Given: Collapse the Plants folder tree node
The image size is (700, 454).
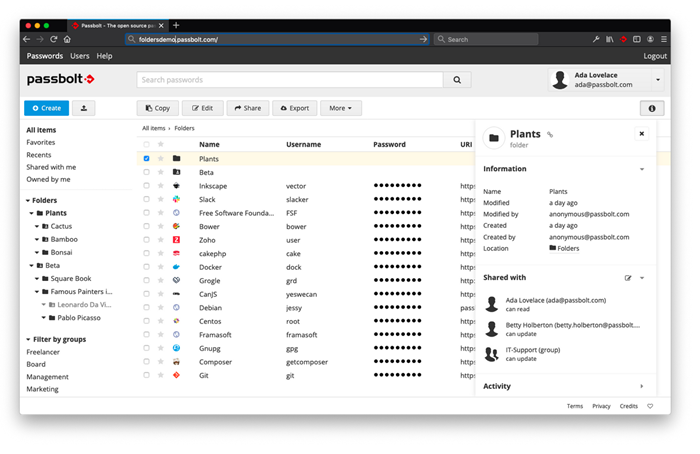Looking at the screenshot, I should (x=31, y=213).
